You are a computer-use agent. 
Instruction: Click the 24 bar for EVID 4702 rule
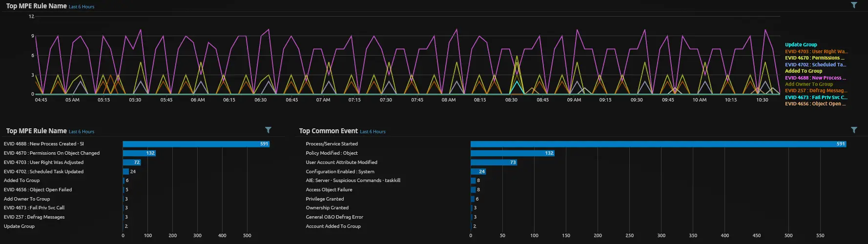coord(126,172)
